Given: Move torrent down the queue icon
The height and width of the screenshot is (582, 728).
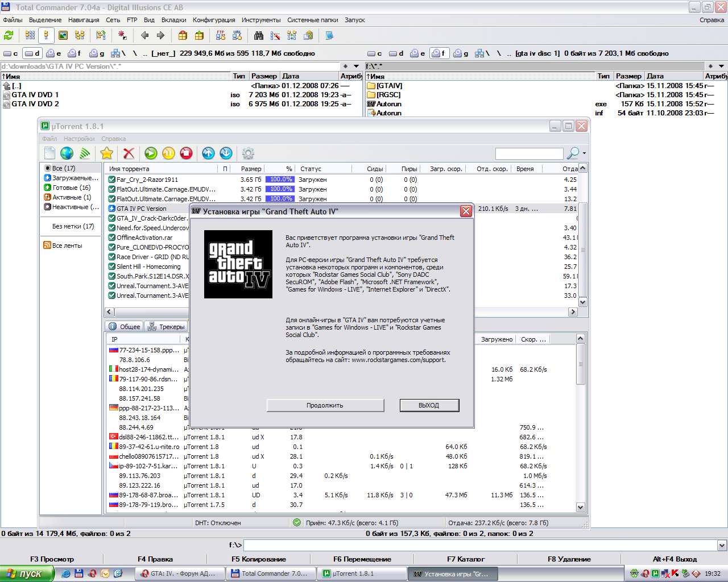Looking at the screenshot, I should (226, 153).
